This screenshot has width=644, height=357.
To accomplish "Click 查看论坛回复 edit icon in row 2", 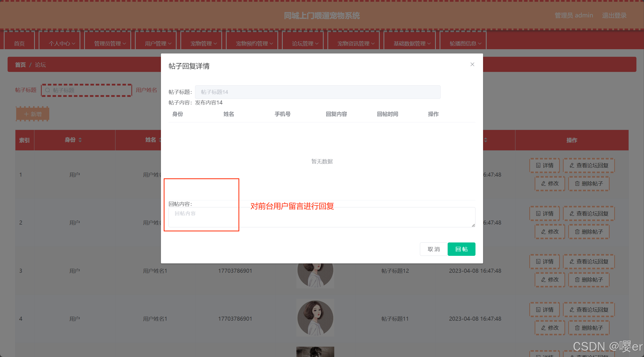I will click(x=572, y=214).
